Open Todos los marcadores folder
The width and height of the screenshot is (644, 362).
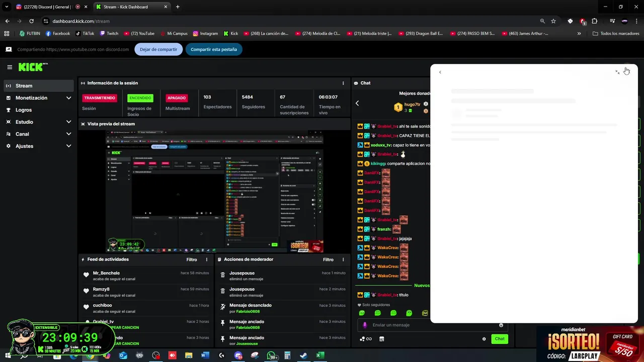[x=616, y=34]
